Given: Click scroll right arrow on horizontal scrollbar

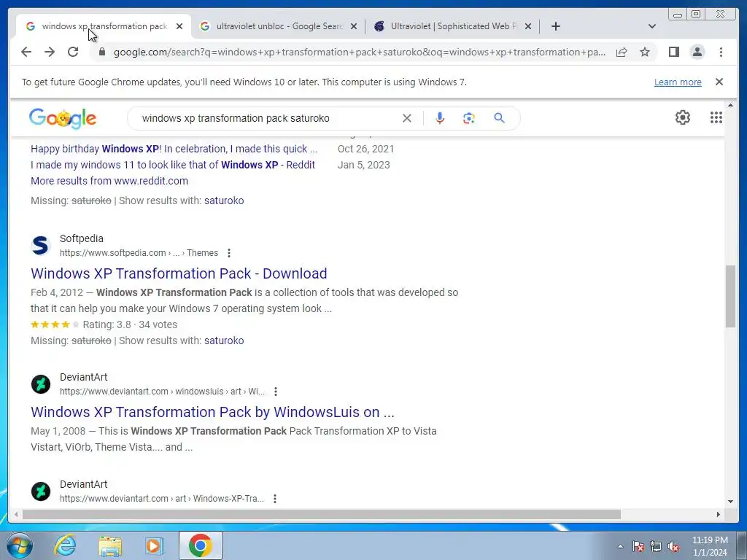Looking at the screenshot, I should pos(719,514).
